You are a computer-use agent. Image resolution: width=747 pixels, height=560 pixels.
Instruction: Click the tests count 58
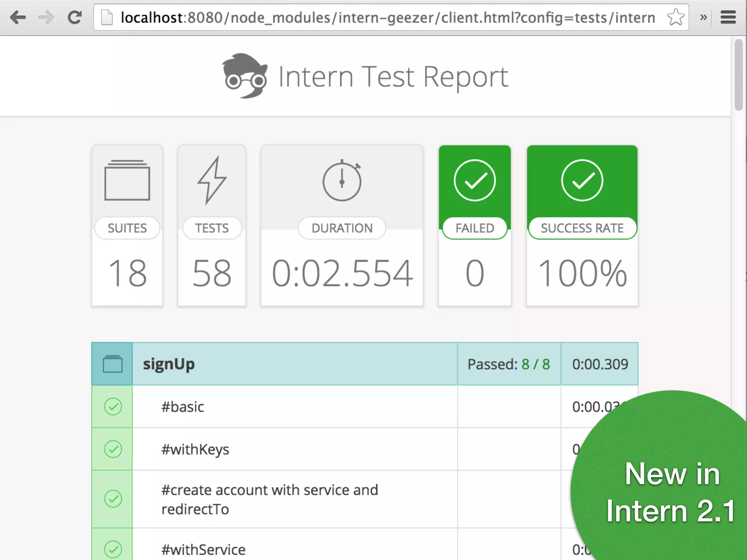(x=212, y=273)
